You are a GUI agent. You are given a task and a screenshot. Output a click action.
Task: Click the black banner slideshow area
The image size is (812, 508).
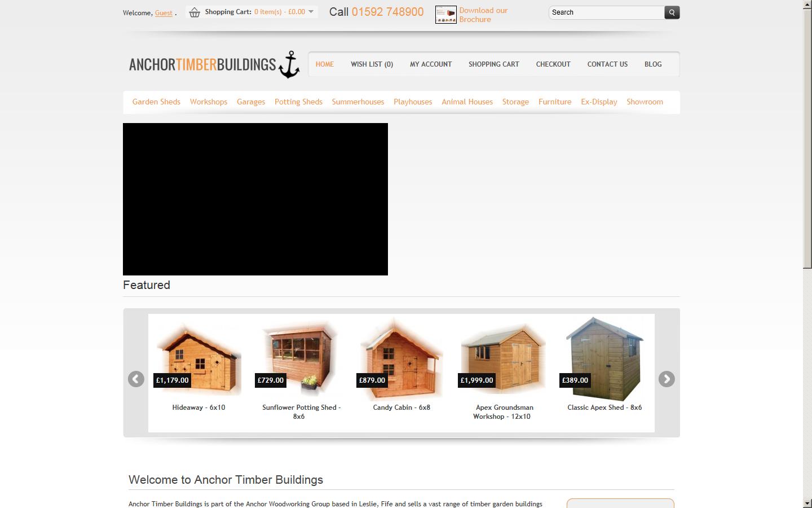(x=255, y=199)
